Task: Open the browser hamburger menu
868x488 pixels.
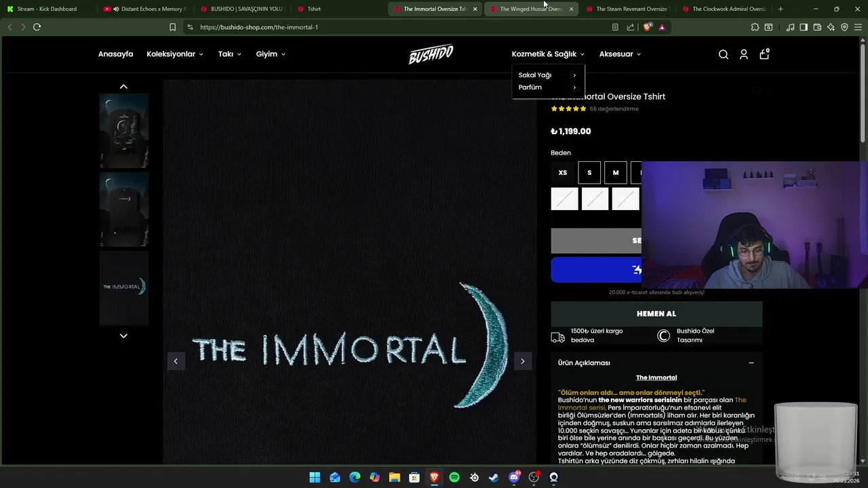Action: (859, 27)
